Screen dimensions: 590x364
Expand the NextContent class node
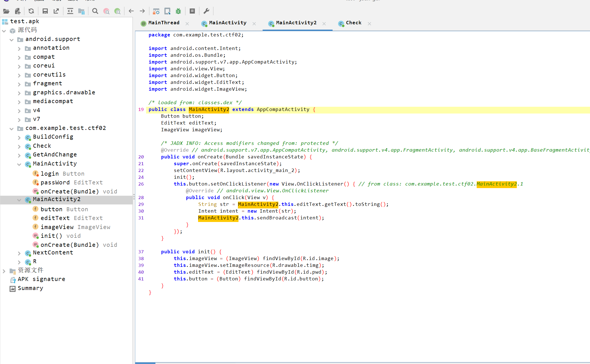point(19,253)
